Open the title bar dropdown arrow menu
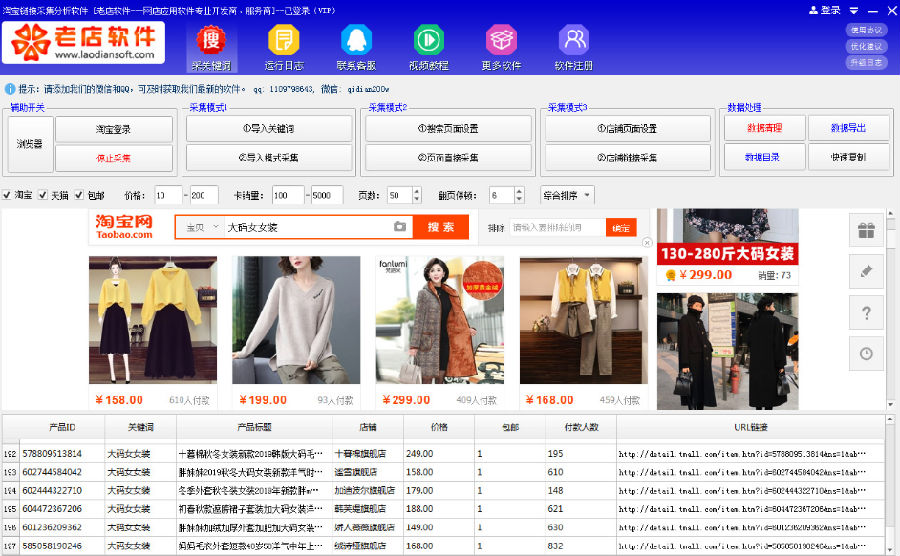Image resolution: width=900 pixels, height=556 pixels. (854, 10)
